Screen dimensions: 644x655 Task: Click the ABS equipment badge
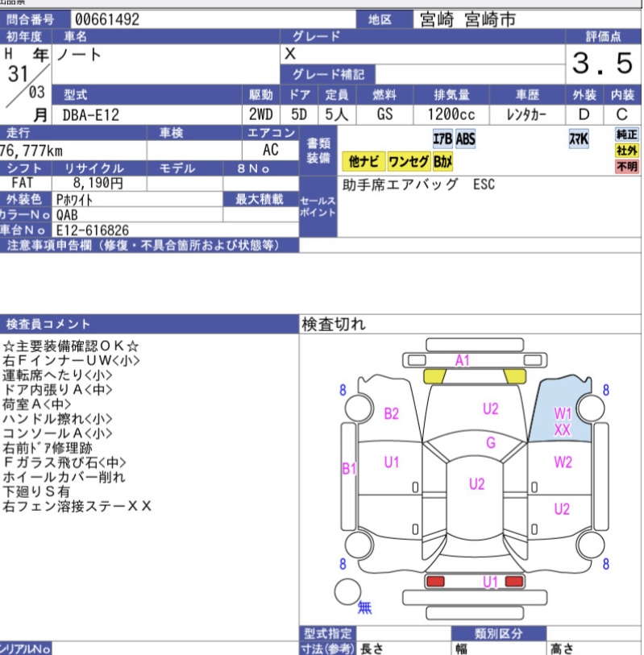[466, 139]
